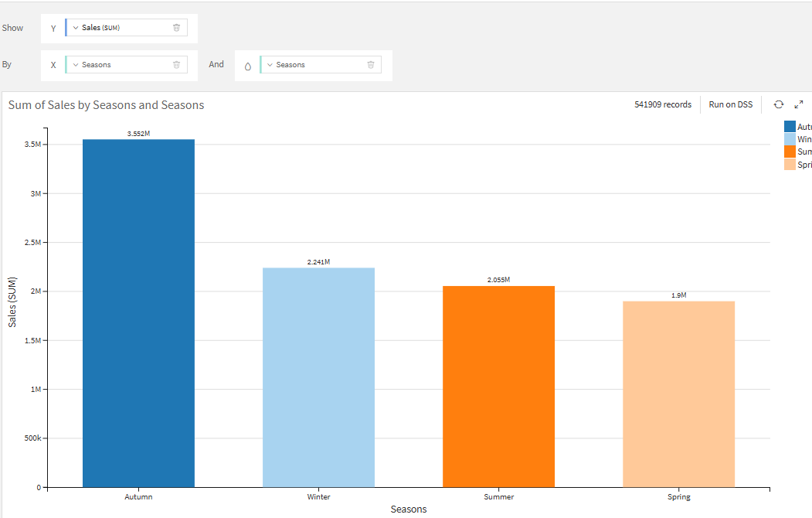Click the orange Summer bar
812x518 pixels.
498,387
